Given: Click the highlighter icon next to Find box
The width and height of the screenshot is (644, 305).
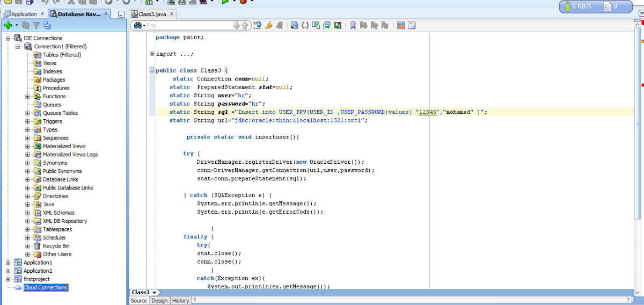Looking at the screenshot, I should [268, 25].
